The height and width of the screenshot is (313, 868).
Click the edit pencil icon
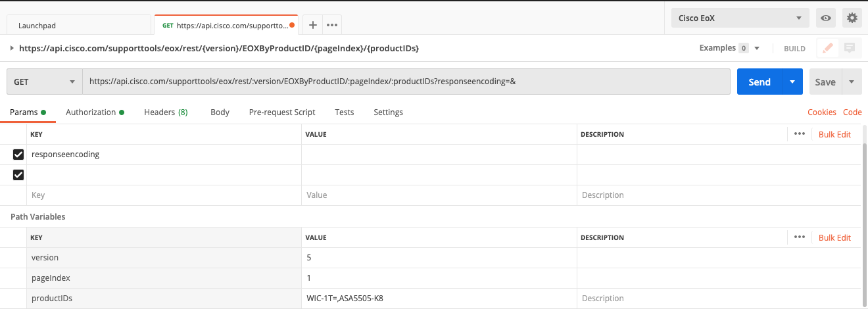(x=828, y=48)
